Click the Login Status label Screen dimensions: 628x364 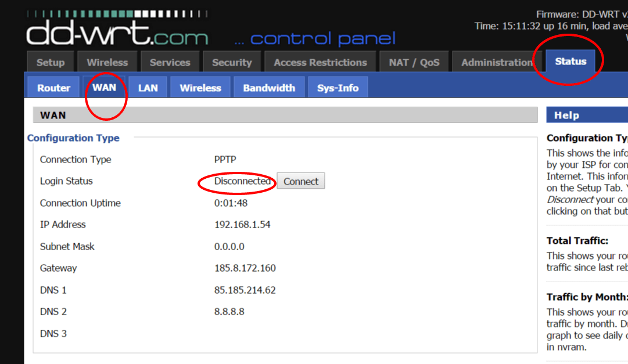(x=66, y=181)
